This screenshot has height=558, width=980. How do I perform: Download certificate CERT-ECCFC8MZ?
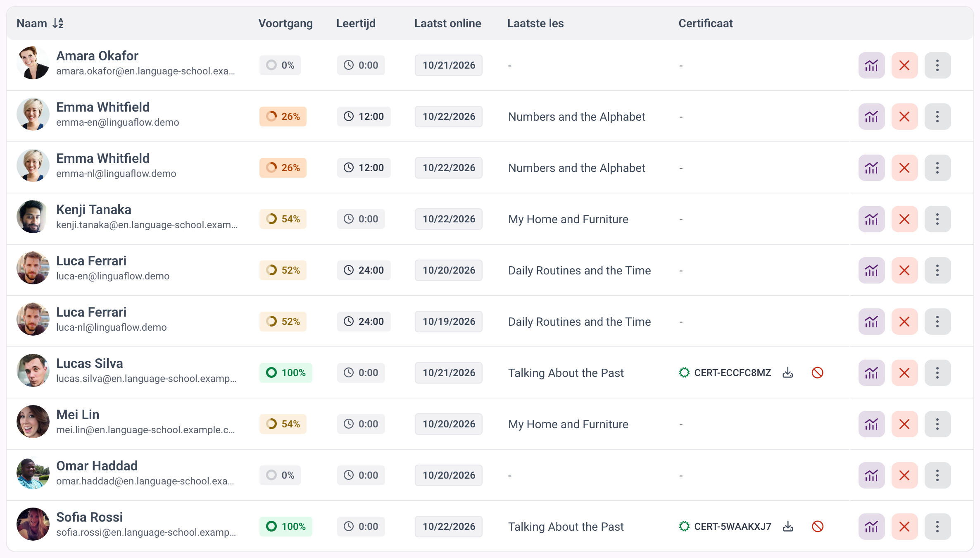click(x=788, y=373)
